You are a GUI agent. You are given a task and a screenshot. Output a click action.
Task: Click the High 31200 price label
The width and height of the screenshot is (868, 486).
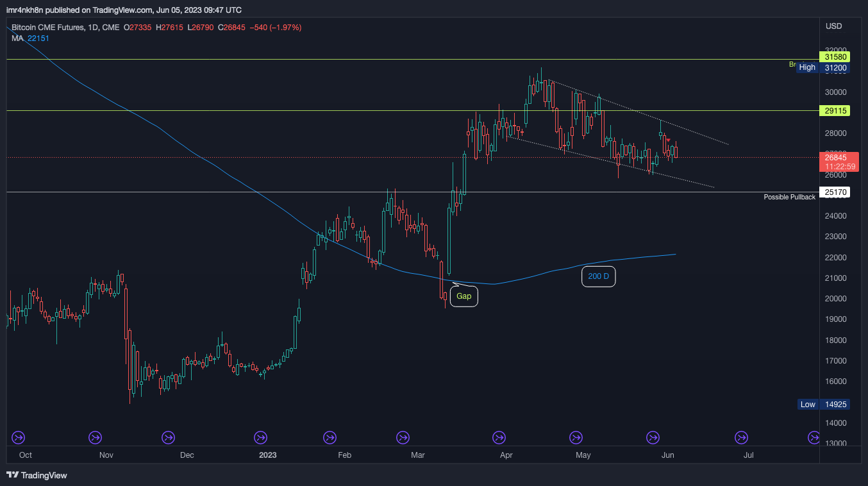822,67
